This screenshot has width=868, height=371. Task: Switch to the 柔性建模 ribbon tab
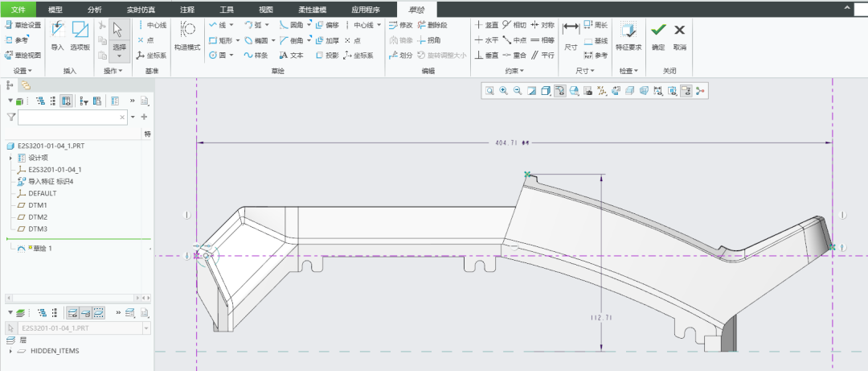[312, 10]
